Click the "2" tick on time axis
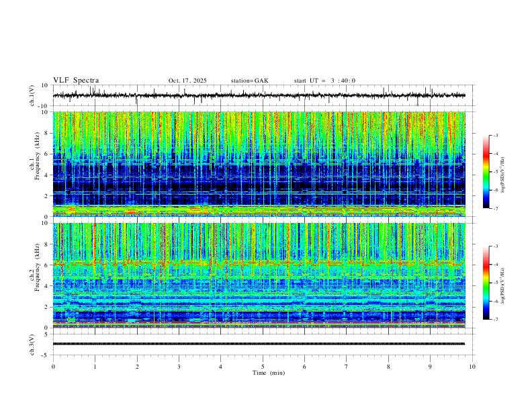532x411 pixels. pyautogui.click(x=137, y=367)
